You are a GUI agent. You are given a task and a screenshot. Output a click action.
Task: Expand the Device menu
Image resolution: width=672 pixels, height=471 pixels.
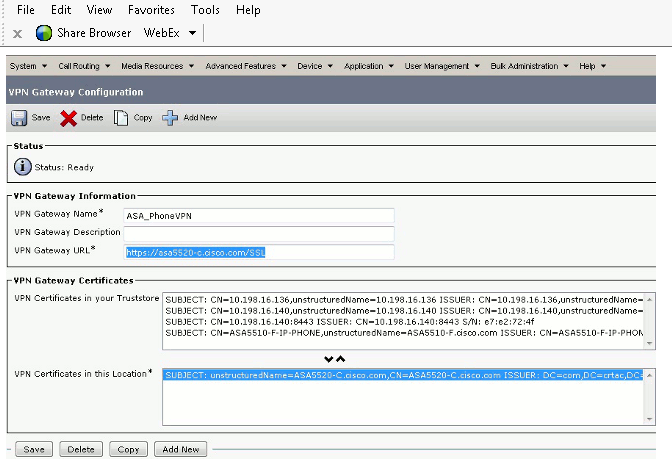coord(315,66)
